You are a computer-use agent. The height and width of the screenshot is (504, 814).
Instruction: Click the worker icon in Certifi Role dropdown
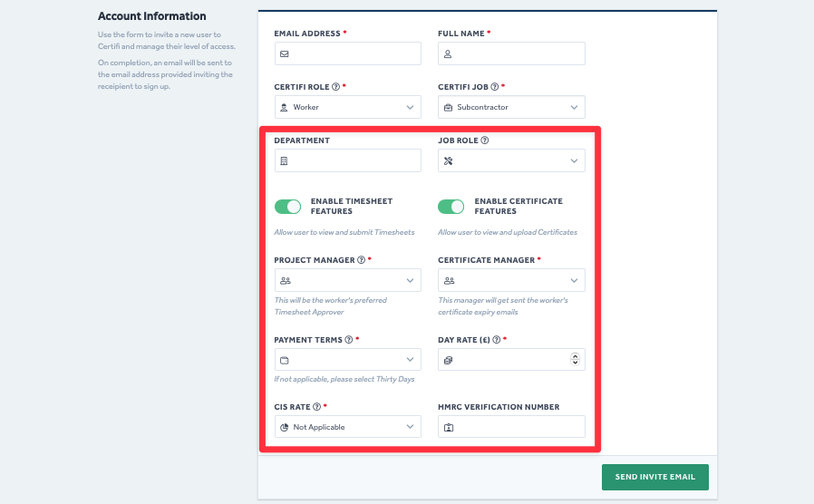(284, 108)
